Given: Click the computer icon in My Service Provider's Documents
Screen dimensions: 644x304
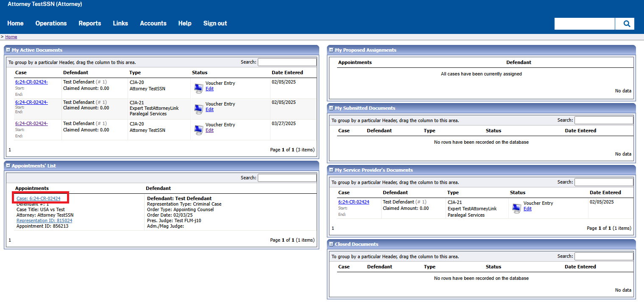Looking at the screenshot, I should 516,208.
